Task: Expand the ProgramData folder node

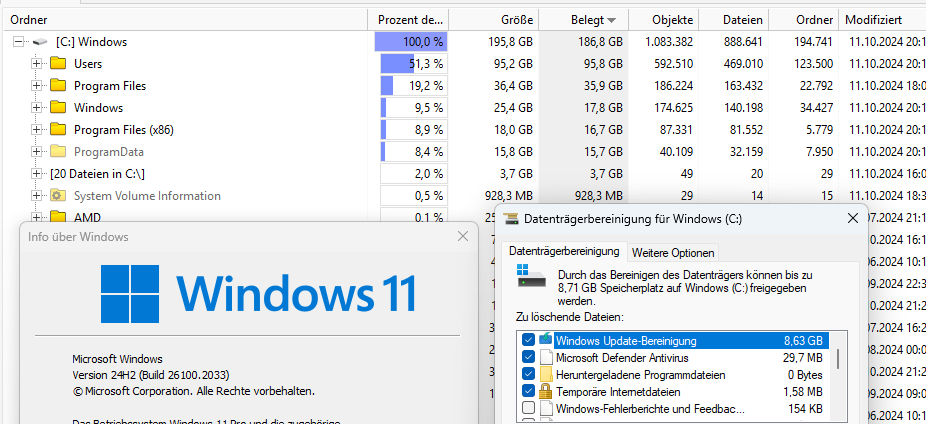Action: (x=37, y=152)
